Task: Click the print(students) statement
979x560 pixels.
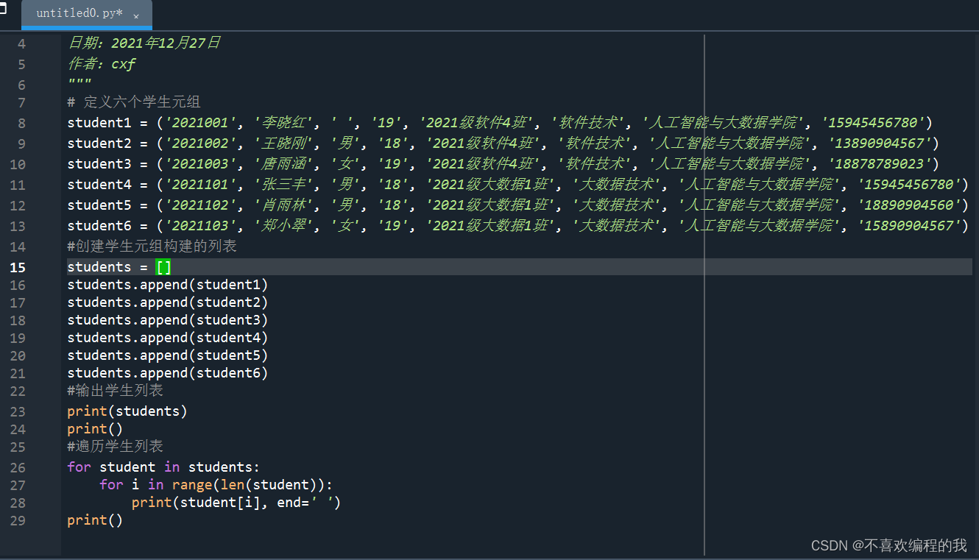Action: pyautogui.click(x=127, y=411)
